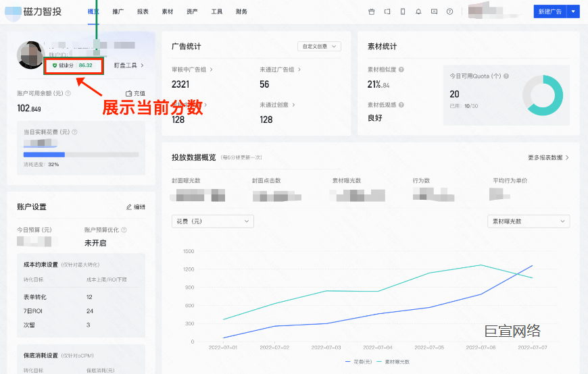Expand 审核中广告组 details
The height and width of the screenshot is (374, 588).
coord(193,70)
